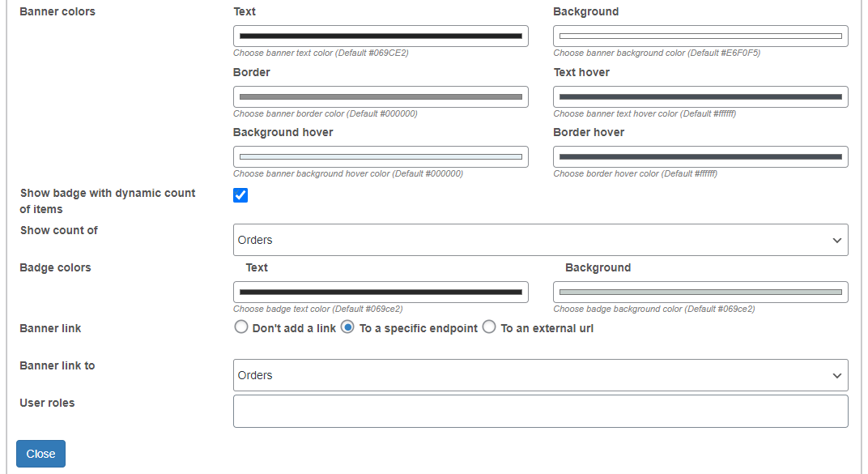Open the "Banner link to" dropdown
Image resolution: width=868 pixels, height=474 pixels.
540,375
